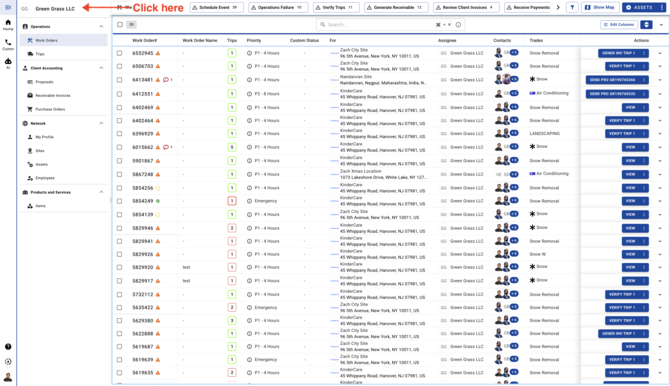Image resolution: width=670 pixels, height=386 pixels.
Task: Check the box for work order 6506703
Action: [120, 66]
